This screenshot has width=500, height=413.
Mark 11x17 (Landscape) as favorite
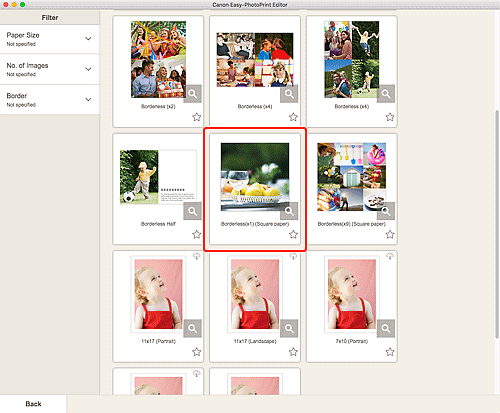(x=293, y=352)
